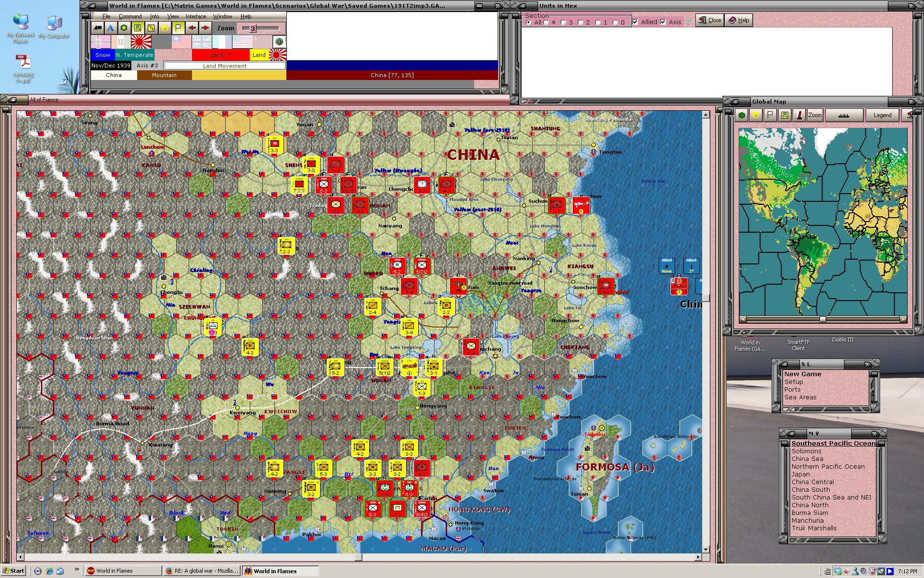Viewport: 924px width, 578px height.
Task: Click the map scroll up arrow
Action: pos(706,115)
